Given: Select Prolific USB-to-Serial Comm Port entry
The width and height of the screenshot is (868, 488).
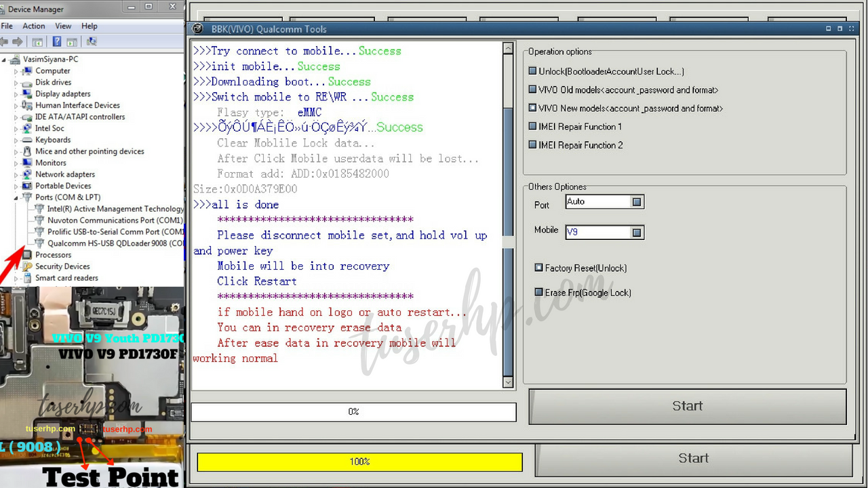Looking at the screenshot, I should 116,231.
